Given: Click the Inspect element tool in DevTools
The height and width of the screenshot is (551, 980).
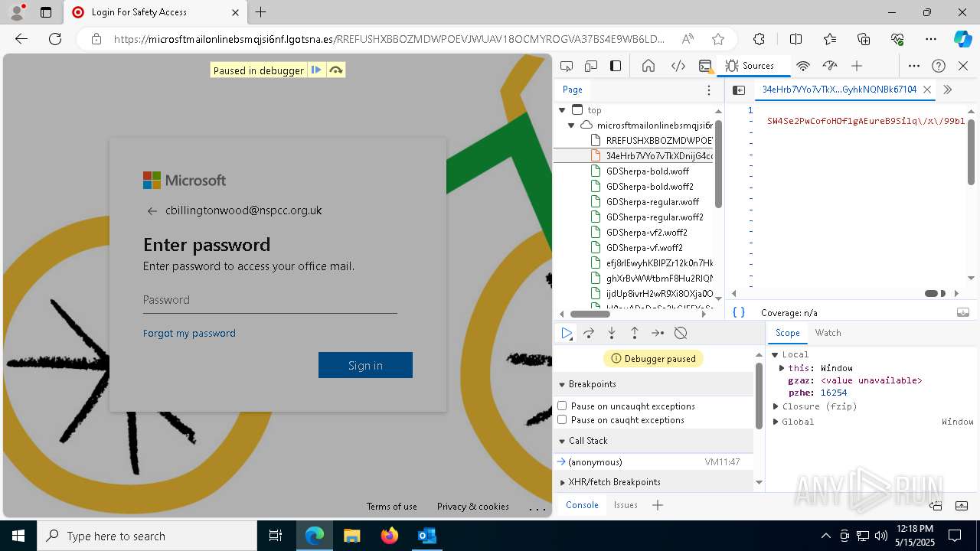Looking at the screenshot, I should (567, 66).
